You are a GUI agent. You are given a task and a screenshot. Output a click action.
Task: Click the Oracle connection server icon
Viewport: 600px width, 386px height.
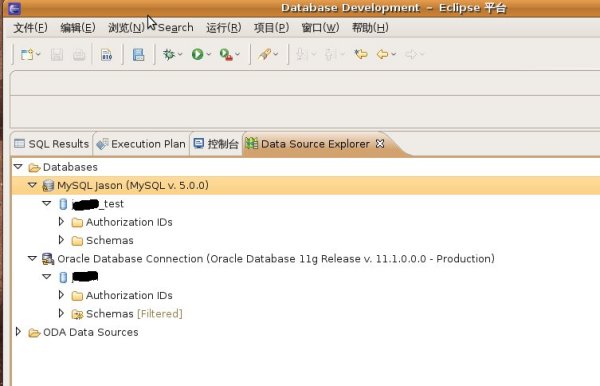tap(48, 259)
